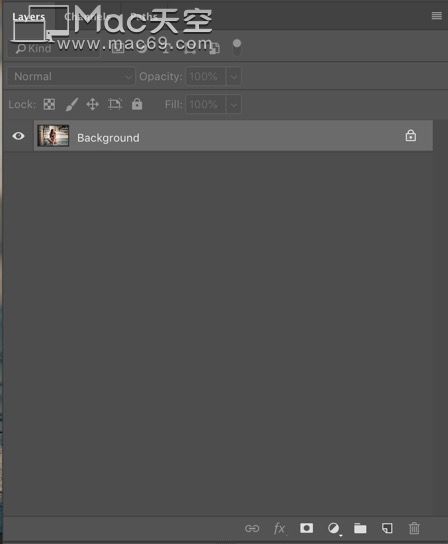The width and height of the screenshot is (448, 544).
Task: Create new fill or adjustment layer
Action: click(x=334, y=528)
